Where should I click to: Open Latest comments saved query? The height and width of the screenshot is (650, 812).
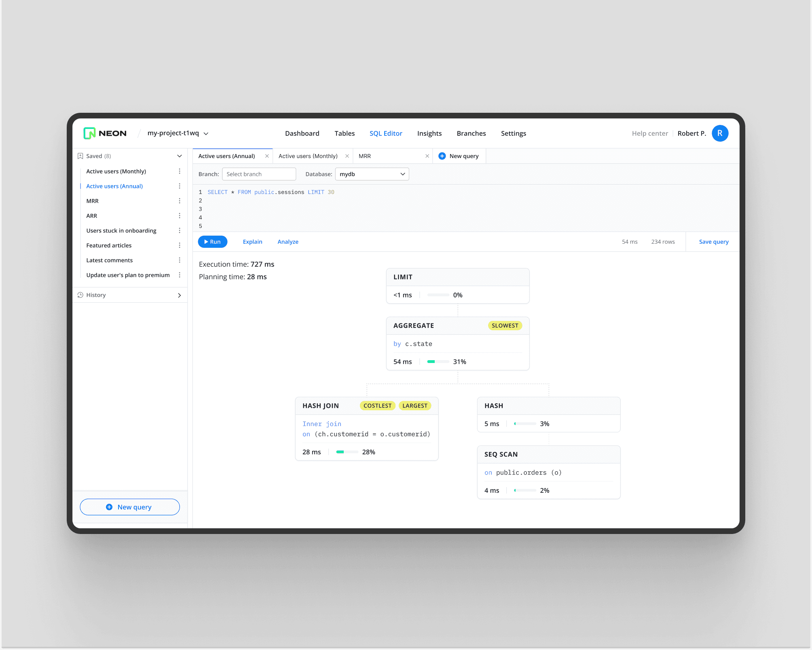coord(109,260)
